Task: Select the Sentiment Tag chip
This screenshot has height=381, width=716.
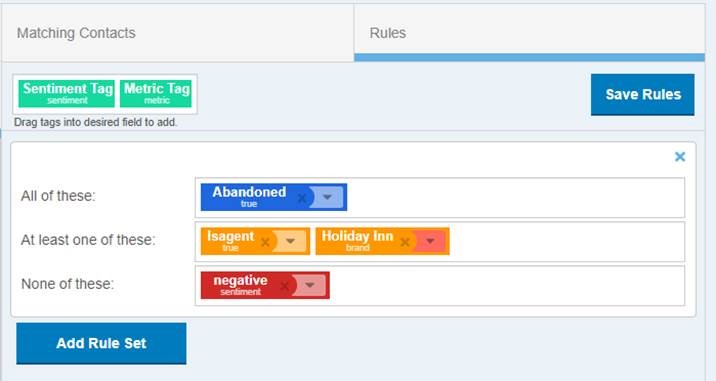Action: coord(67,94)
